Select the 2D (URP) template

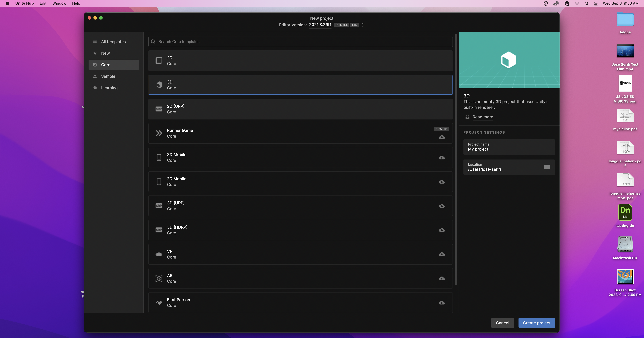coord(300,109)
